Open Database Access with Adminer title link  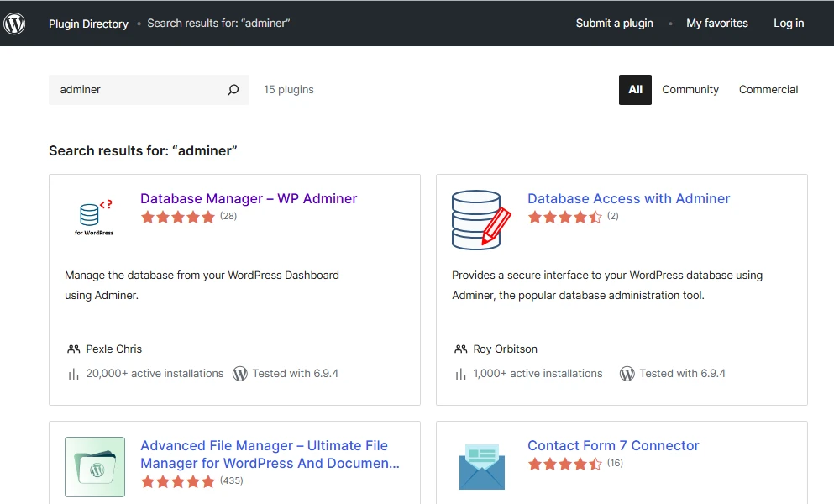629,198
